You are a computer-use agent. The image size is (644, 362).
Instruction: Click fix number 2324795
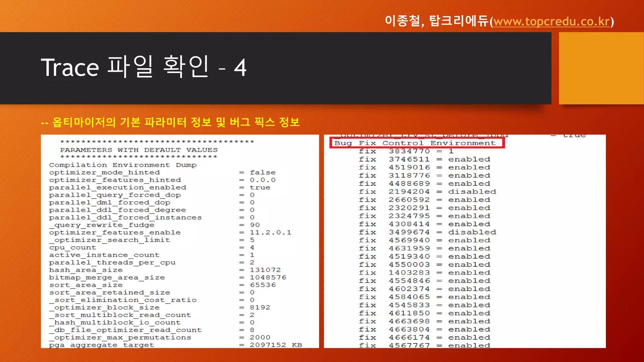pos(409,216)
